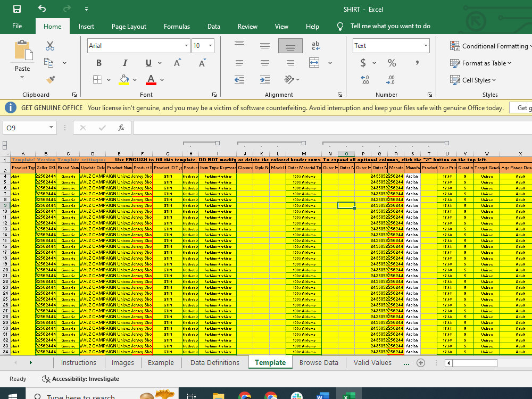Click the Undo arrow icon
The height and width of the screenshot is (399, 532).
pos(42,9)
